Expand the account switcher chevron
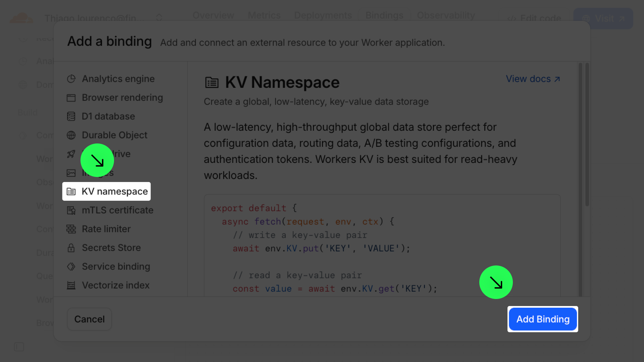This screenshot has width=644, height=362. [x=159, y=17]
